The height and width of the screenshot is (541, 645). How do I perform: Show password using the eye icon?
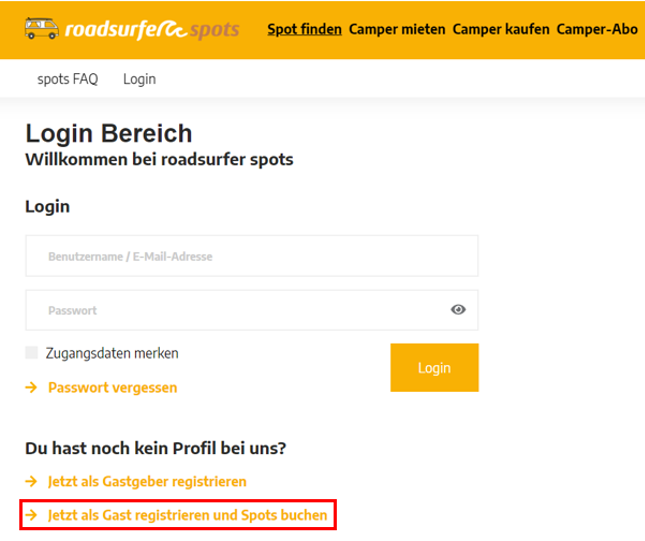(458, 310)
